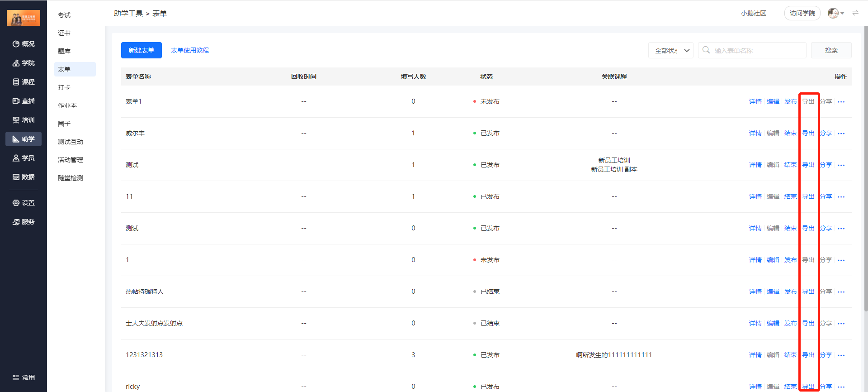Screen dimensions: 868x392
Task: Open more options for 威尔丰 row
Action: point(841,134)
